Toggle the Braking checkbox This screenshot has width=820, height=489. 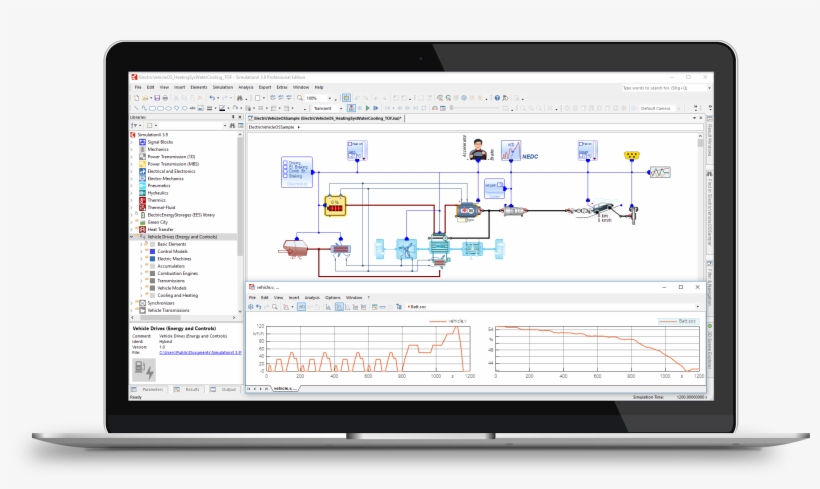[x=286, y=176]
